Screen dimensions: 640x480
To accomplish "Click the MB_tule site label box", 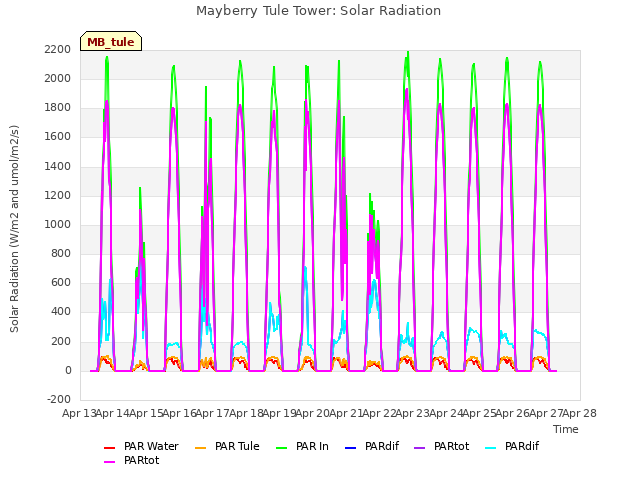I will 111,41.
